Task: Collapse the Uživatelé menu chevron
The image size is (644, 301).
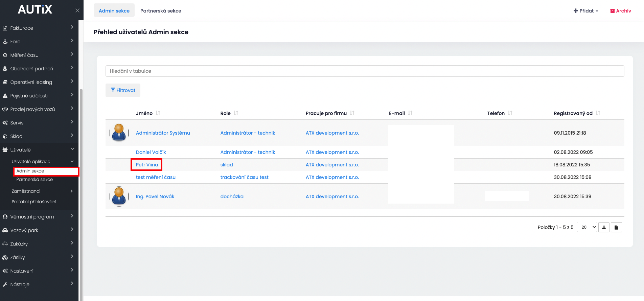Action: pos(72,149)
